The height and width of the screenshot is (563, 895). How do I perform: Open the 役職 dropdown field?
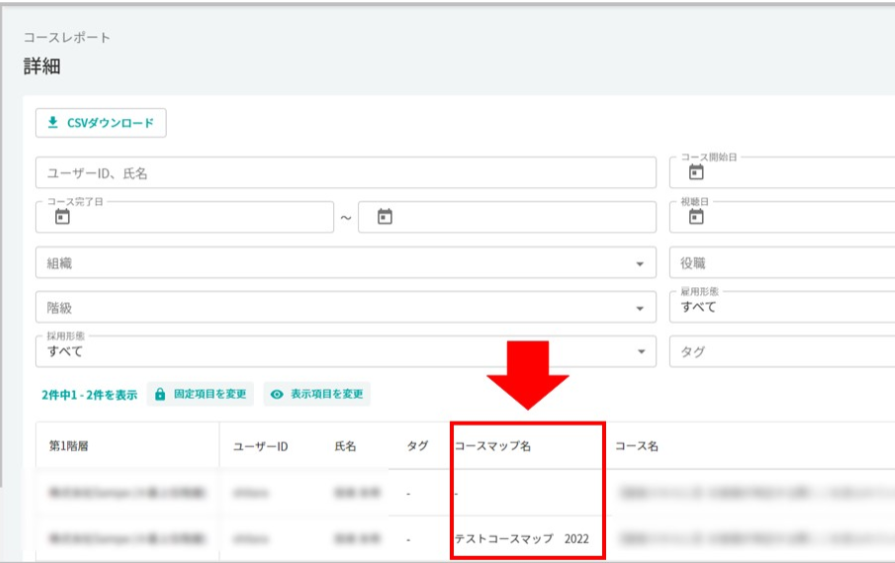coord(782,263)
